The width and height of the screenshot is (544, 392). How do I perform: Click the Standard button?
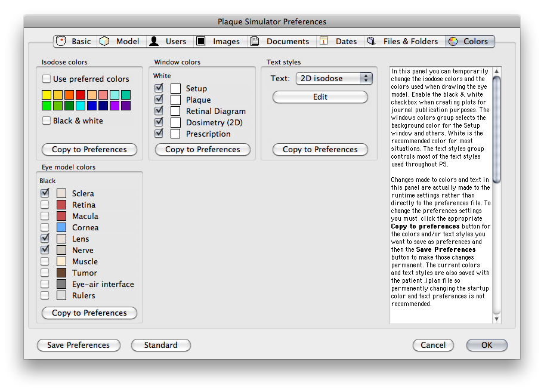[160, 345]
